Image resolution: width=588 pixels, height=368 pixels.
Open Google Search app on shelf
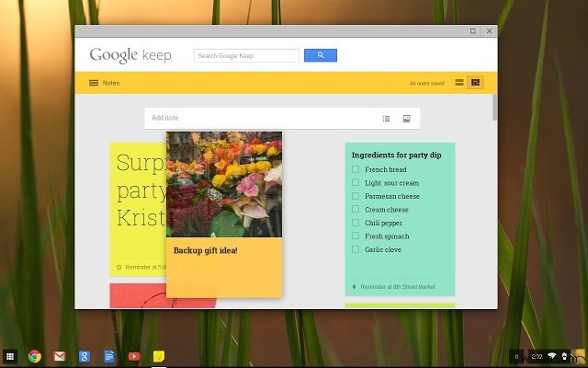point(85,356)
